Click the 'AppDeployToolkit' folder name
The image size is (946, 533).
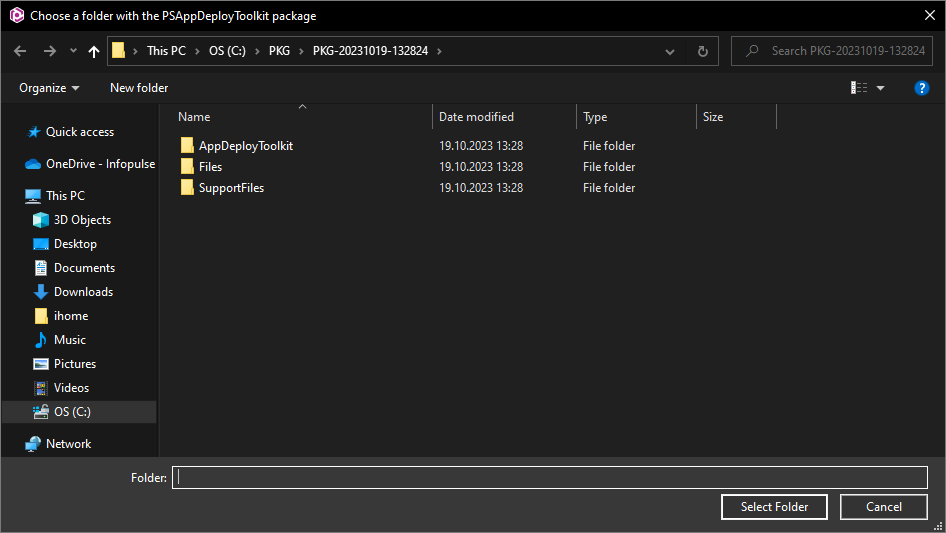[246, 146]
